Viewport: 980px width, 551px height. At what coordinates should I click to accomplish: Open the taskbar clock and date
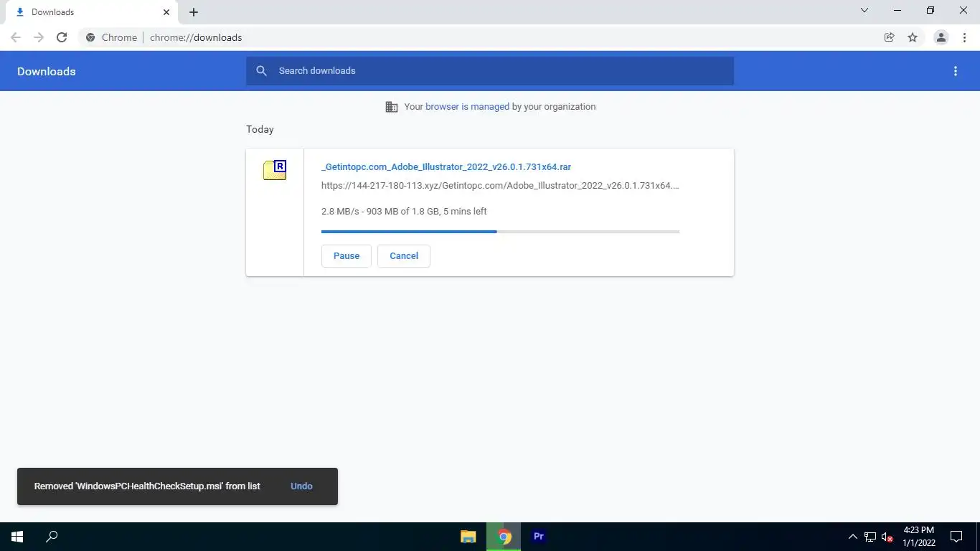[x=919, y=537]
